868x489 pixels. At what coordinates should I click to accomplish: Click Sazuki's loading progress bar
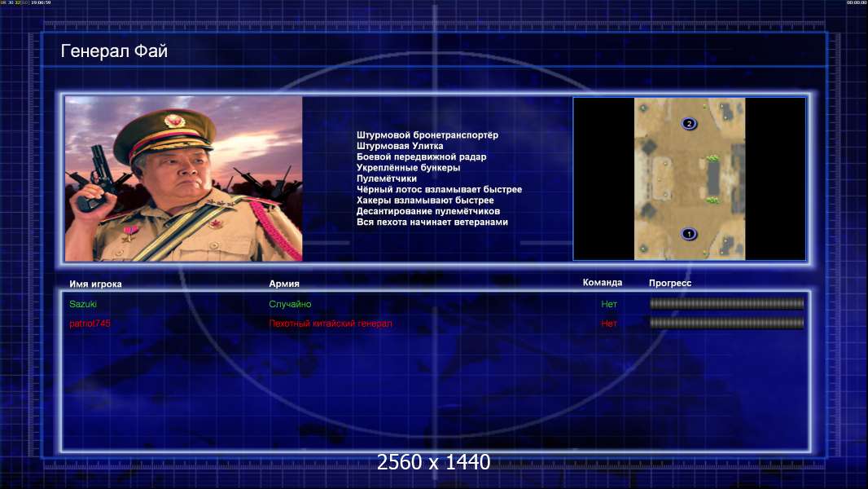pos(727,303)
